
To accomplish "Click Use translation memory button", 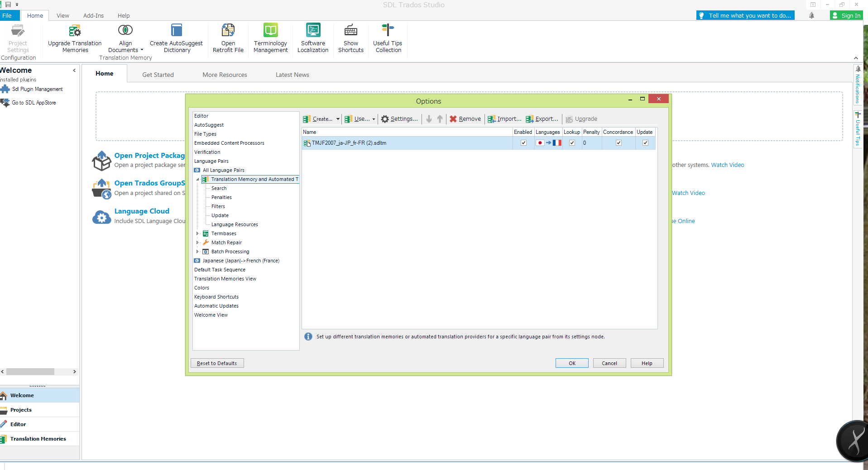I will click(x=357, y=119).
